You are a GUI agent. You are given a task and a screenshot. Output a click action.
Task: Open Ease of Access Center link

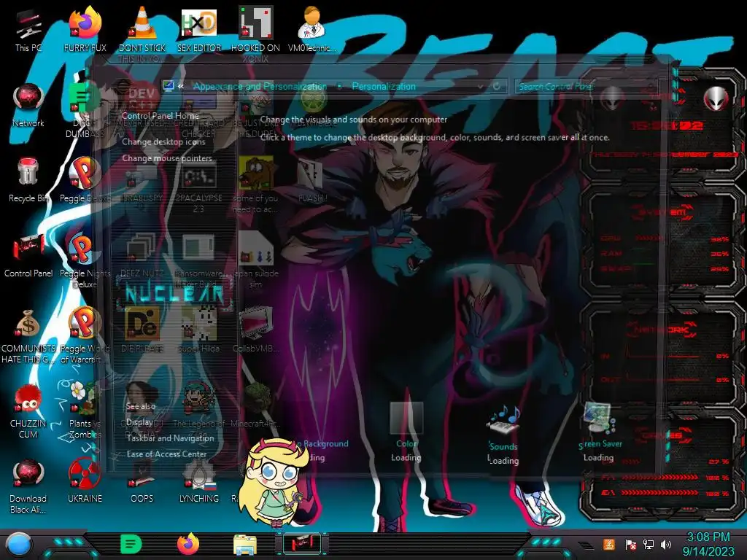click(x=166, y=454)
